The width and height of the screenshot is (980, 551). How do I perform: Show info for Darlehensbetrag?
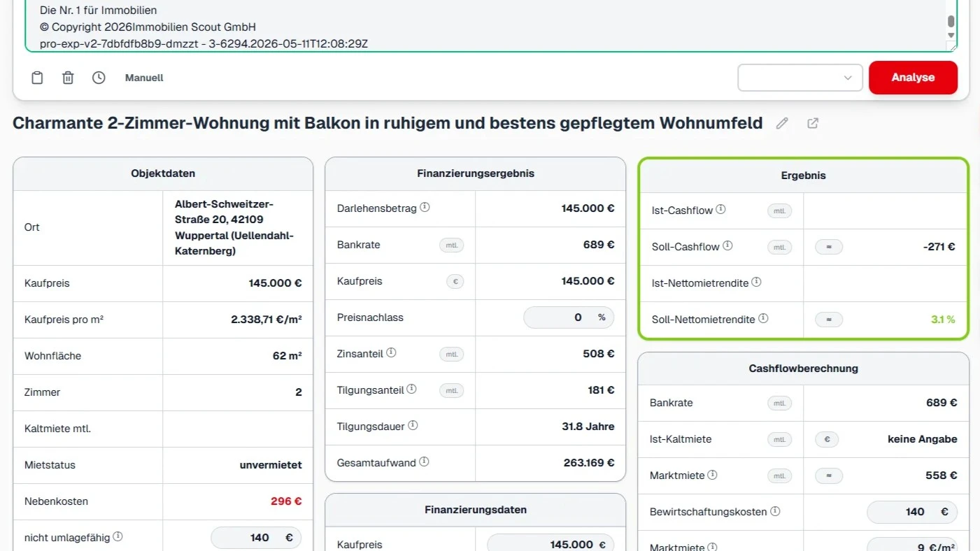click(425, 208)
